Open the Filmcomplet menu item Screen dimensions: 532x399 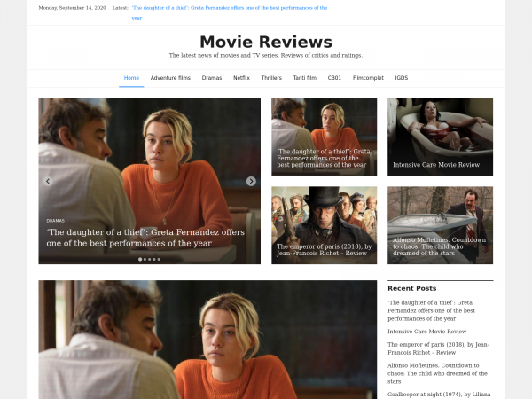click(x=368, y=78)
